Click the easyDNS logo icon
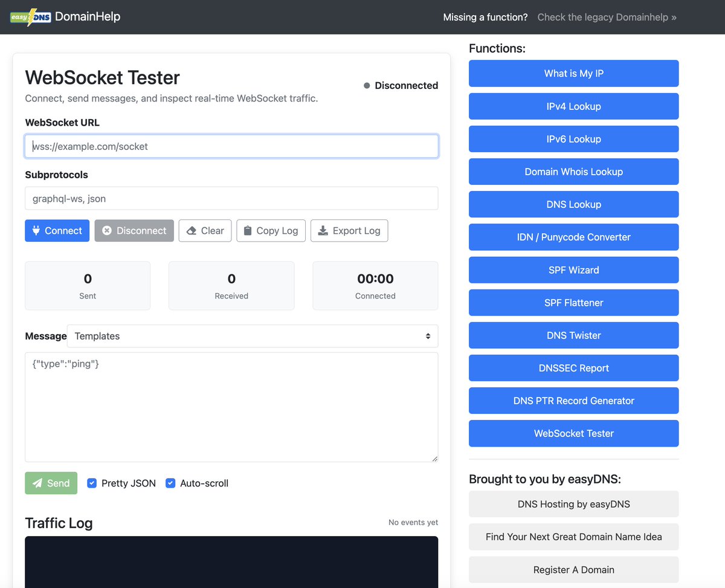 click(30, 17)
